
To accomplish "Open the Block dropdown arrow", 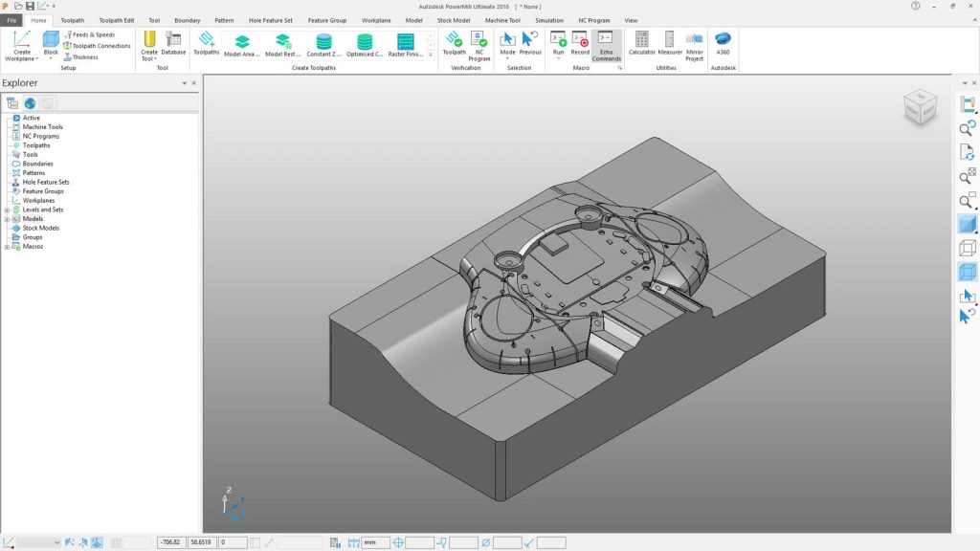I will coord(51,58).
